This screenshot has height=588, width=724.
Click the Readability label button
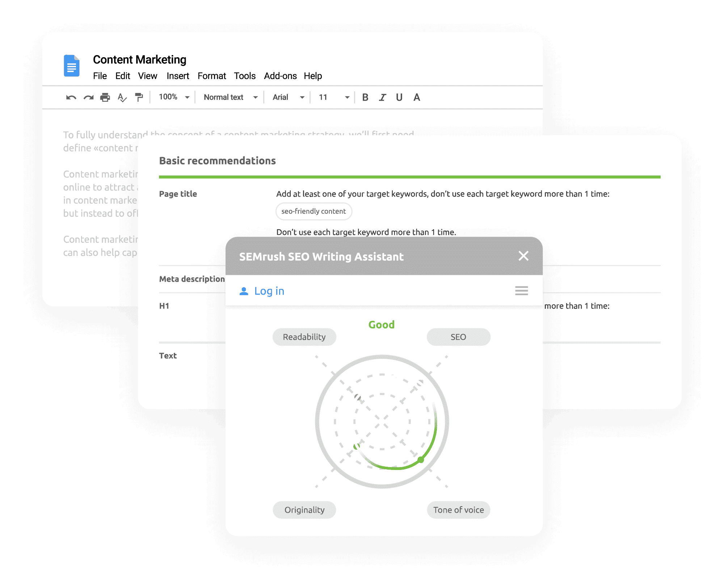pyautogui.click(x=304, y=337)
